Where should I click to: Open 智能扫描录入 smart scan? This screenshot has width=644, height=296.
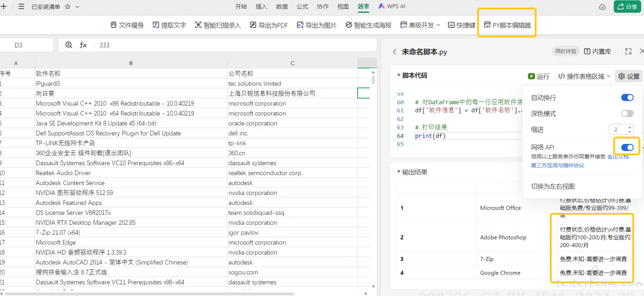(x=218, y=25)
